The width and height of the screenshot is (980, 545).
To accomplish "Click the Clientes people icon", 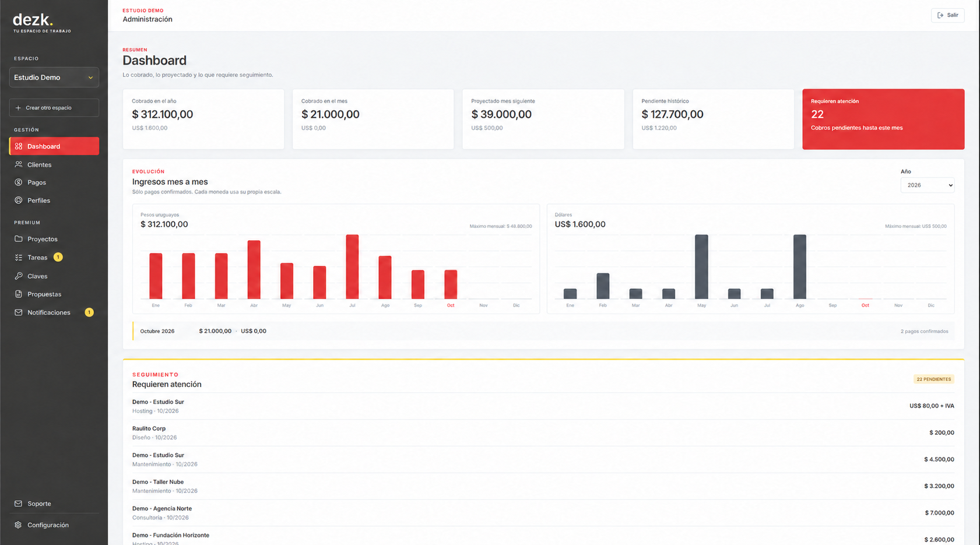I will point(19,164).
